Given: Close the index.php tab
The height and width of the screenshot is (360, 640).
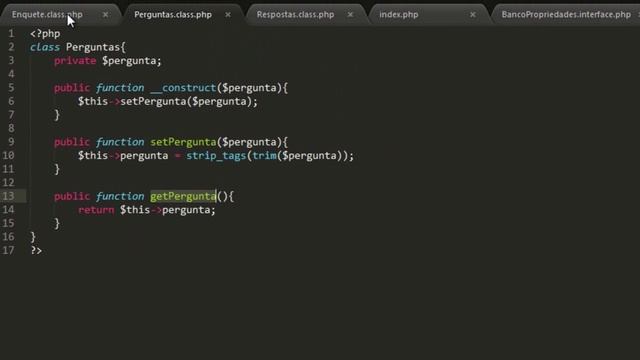Looking at the screenshot, I should click(x=473, y=15).
